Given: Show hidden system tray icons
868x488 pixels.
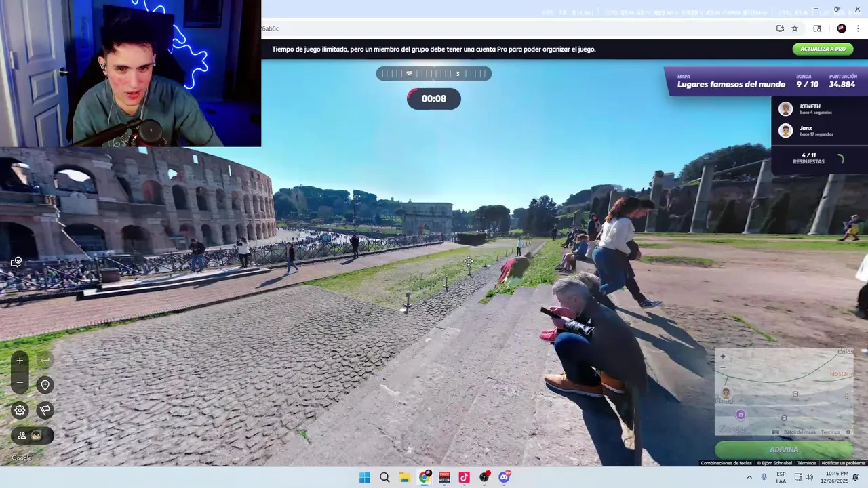Looking at the screenshot, I should click(749, 477).
